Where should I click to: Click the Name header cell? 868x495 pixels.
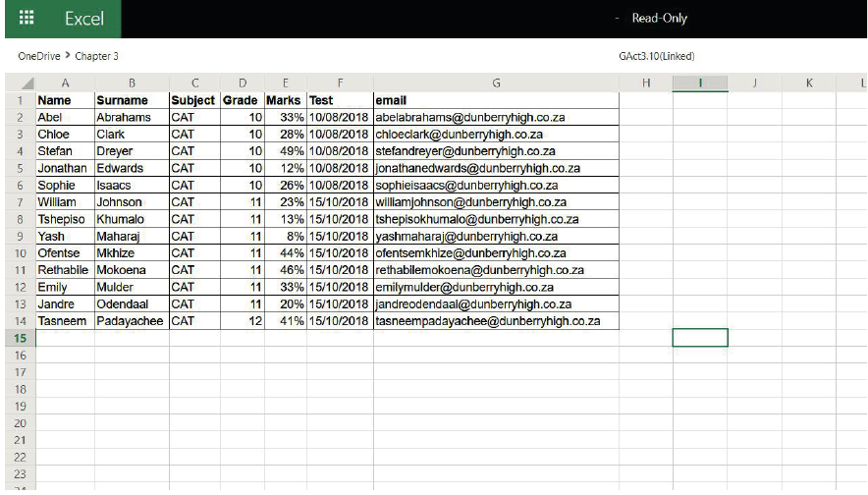point(66,100)
